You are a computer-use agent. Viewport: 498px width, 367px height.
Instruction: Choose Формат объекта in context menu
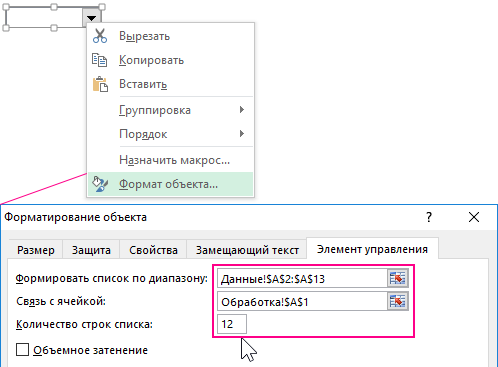[x=171, y=184]
